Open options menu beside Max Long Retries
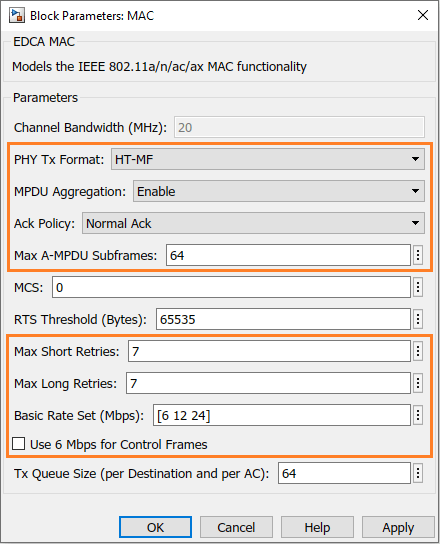The width and height of the screenshot is (440, 544). [x=418, y=383]
